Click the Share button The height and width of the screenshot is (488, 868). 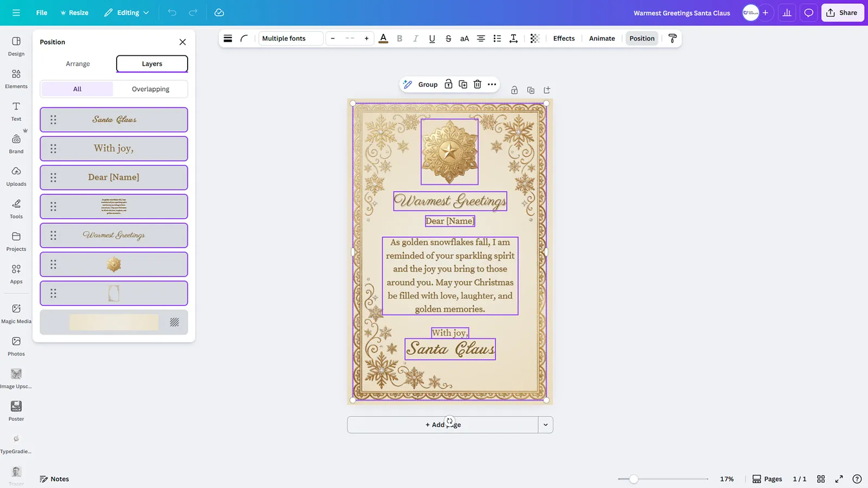tap(842, 12)
